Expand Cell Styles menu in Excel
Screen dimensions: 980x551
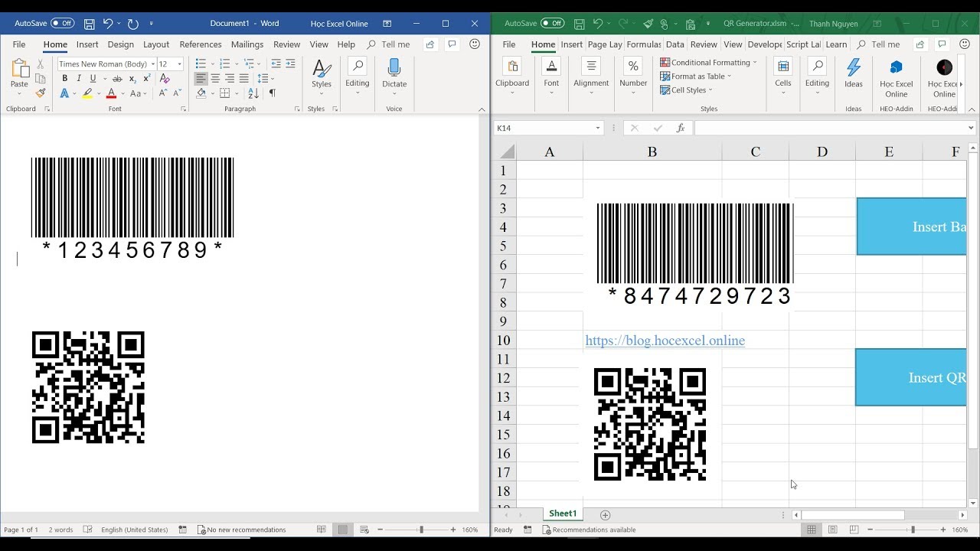point(688,90)
